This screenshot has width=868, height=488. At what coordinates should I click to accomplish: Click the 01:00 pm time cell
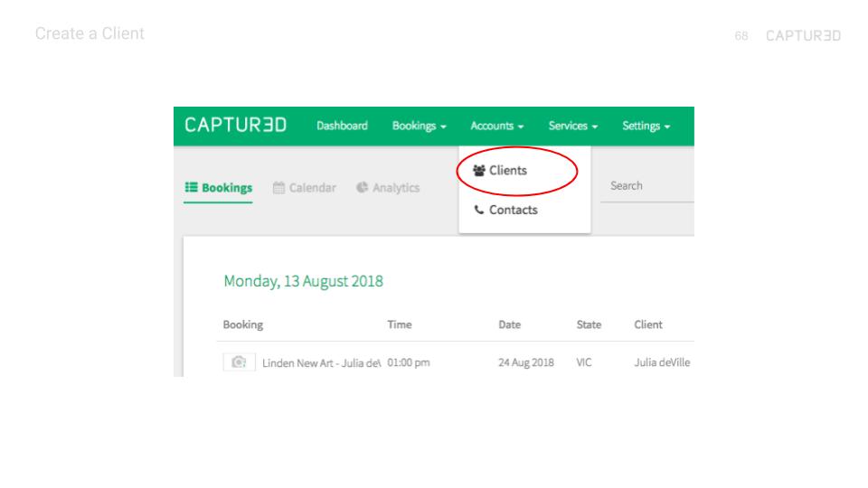[x=409, y=362]
